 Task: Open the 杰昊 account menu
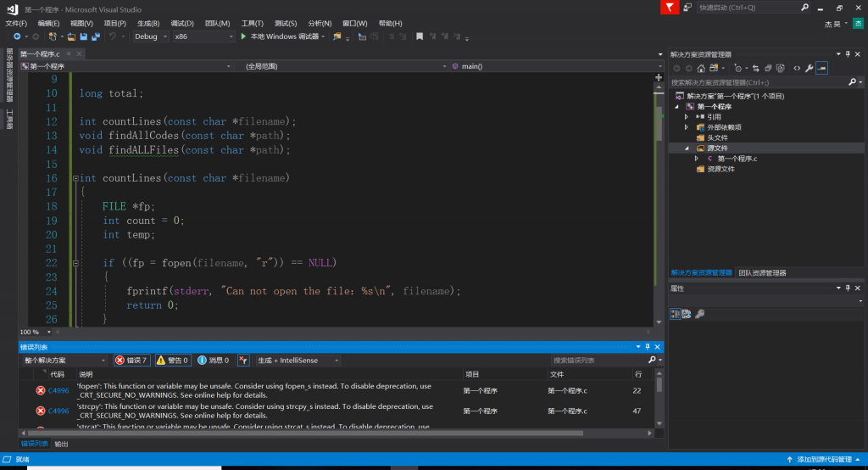pos(836,24)
